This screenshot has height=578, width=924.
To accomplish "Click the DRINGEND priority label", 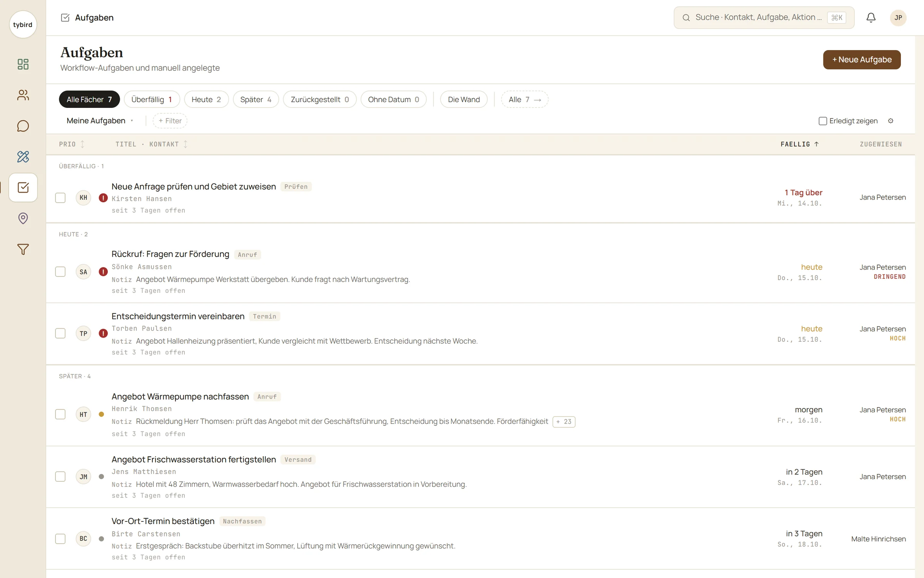I will pyautogui.click(x=889, y=277).
